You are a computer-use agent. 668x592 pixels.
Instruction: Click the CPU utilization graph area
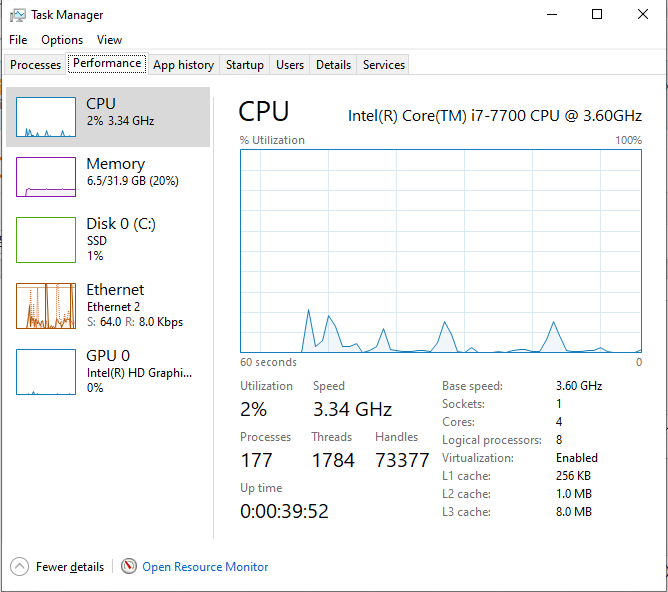441,250
